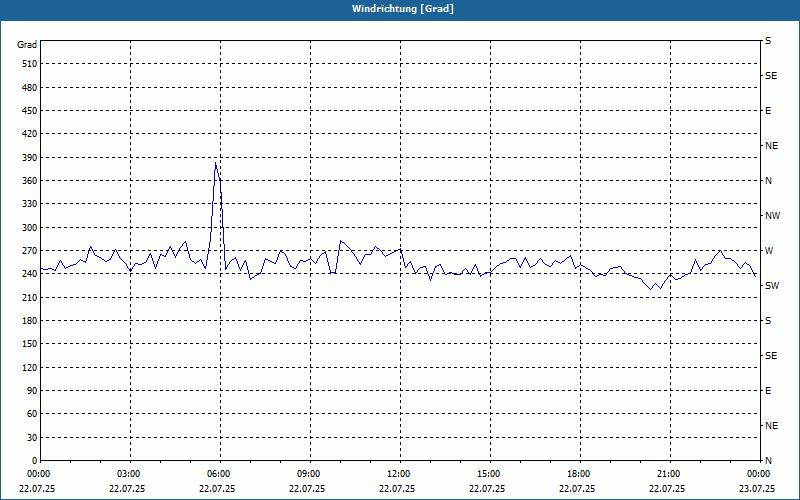
Task: Select the 30 degree axis label
Action: [x=32, y=438]
